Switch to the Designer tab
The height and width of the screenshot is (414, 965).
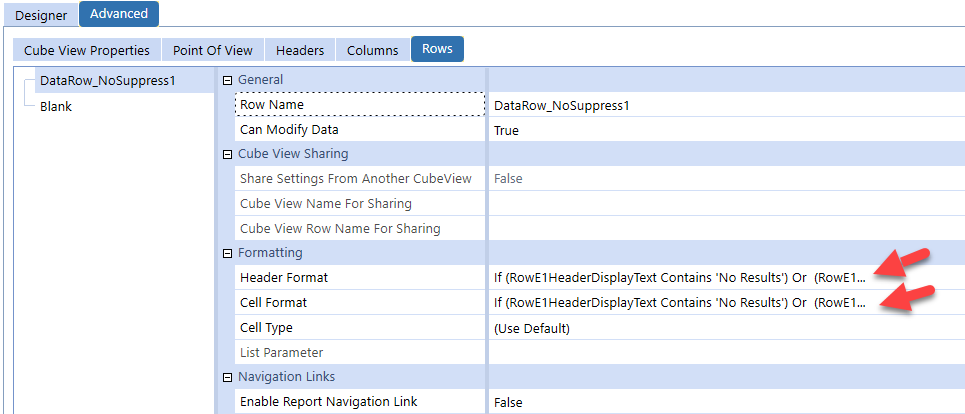pyautogui.click(x=40, y=15)
